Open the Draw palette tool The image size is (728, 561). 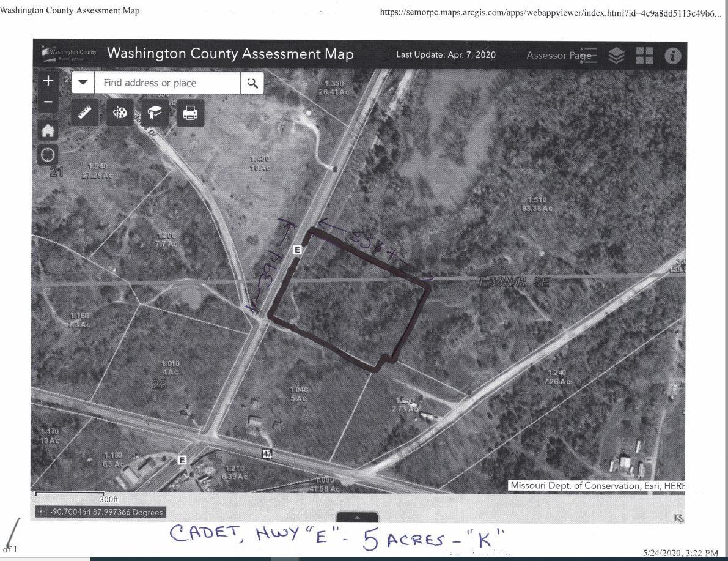point(120,113)
